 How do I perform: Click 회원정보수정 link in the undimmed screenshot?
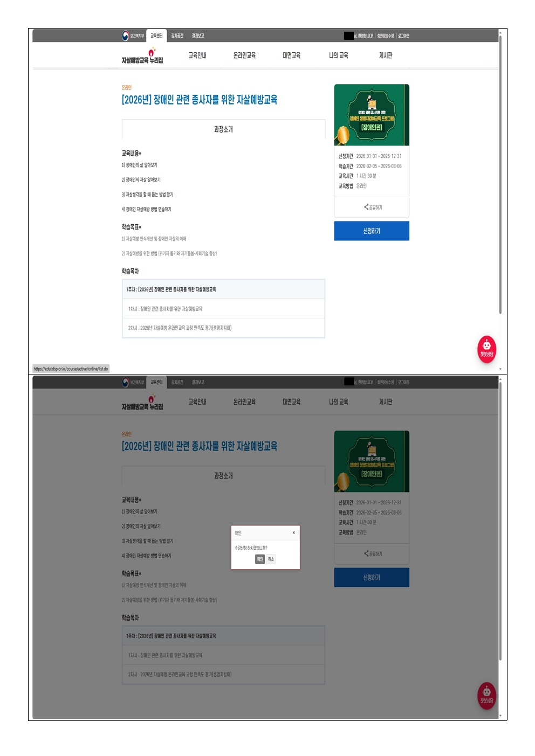pyautogui.click(x=386, y=36)
